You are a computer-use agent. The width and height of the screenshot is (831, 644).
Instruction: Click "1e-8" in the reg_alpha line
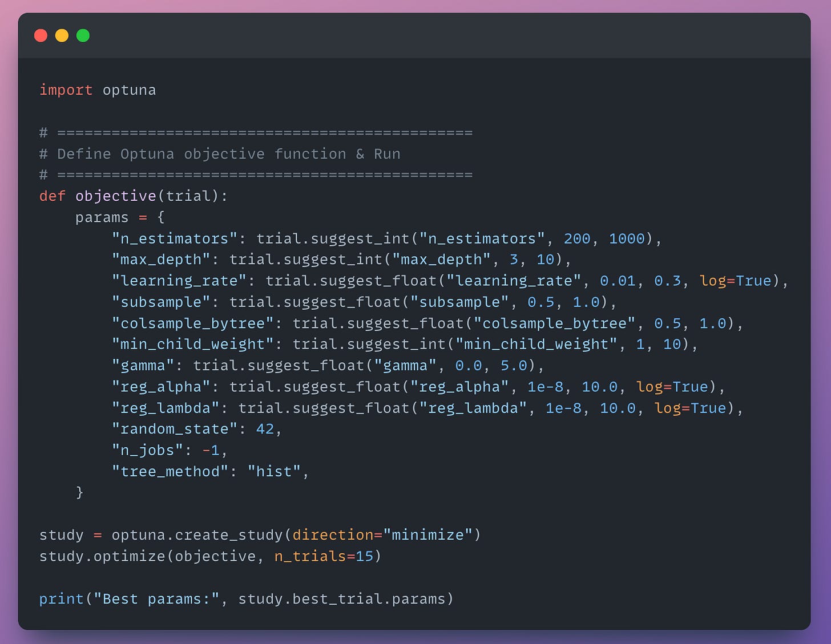click(x=545, y=387)
